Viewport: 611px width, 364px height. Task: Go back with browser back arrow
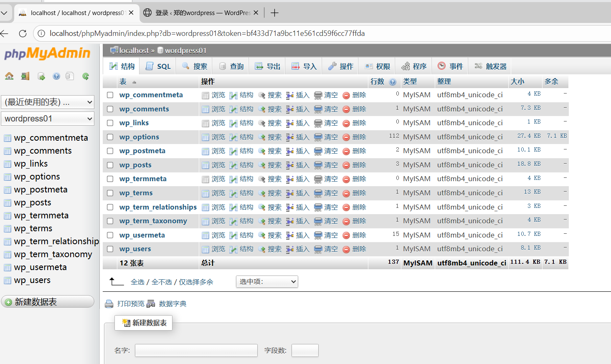[x=4, y=33]
